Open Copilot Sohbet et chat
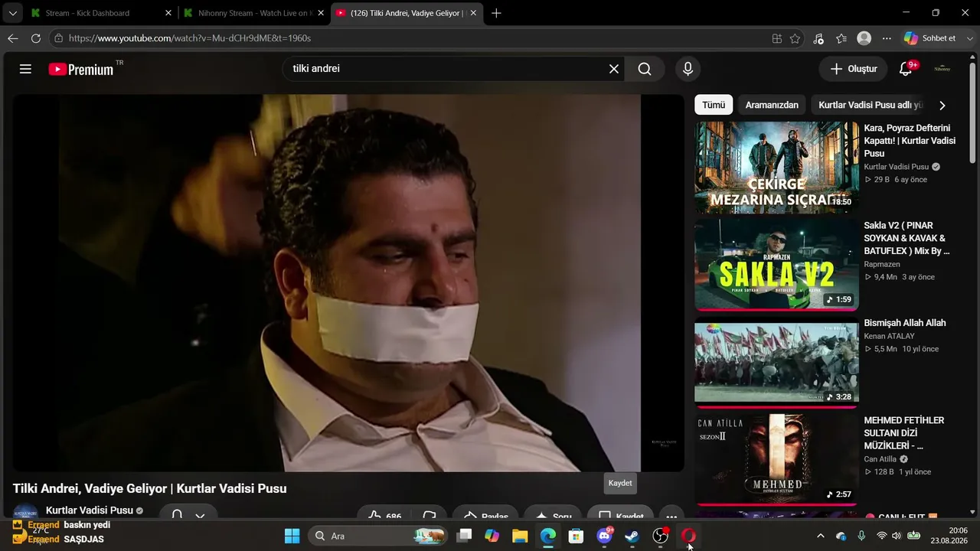Image resolution: width=980 pixels, height=551 pixels. [930, 38]
